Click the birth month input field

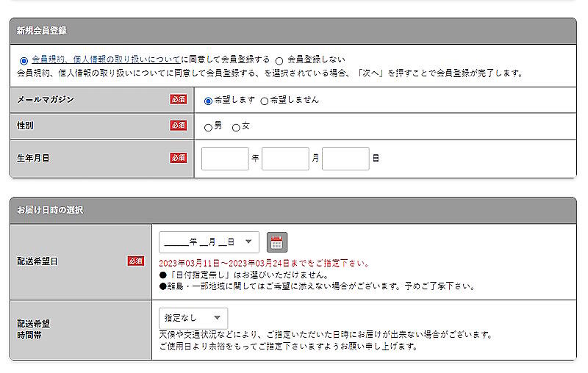pyautogui.click(x=285, y=159)
